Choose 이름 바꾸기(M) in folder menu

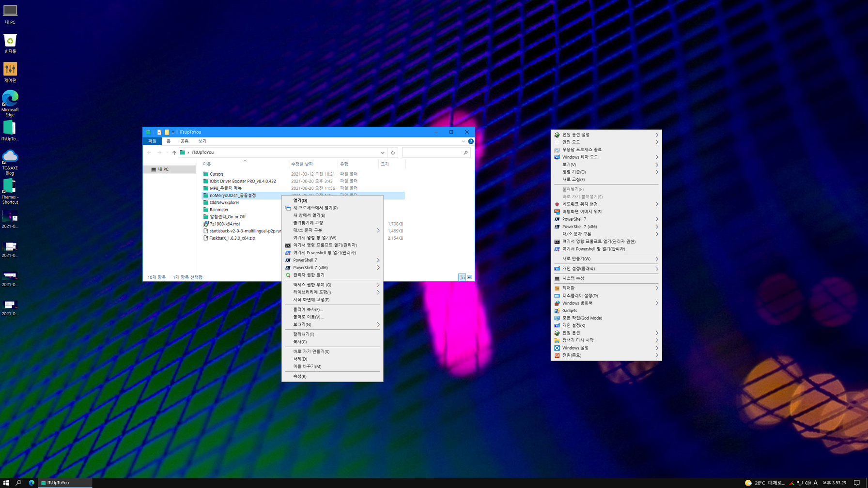click(332, 366)
